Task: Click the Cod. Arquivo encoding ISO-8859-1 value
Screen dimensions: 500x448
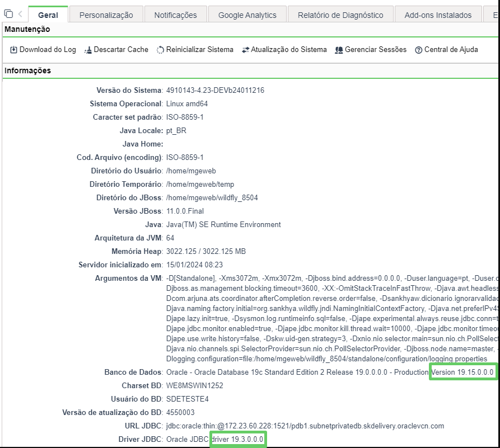Action: pyautogui.click(x=185, y=157)
